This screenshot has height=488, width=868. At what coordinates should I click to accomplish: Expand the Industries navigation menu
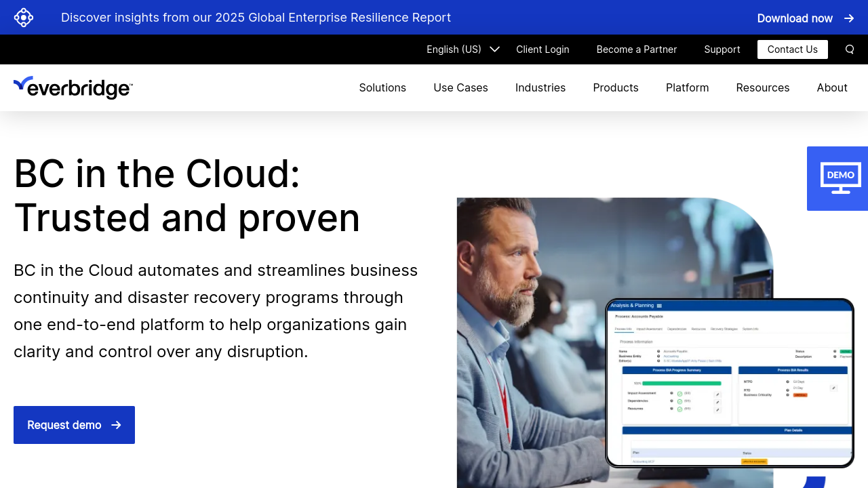click(540, 87)
